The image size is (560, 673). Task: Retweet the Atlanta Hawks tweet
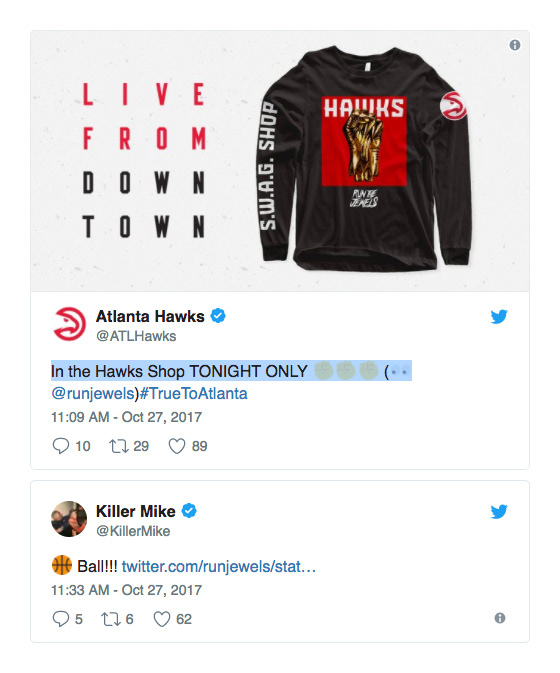click(119, 446)
